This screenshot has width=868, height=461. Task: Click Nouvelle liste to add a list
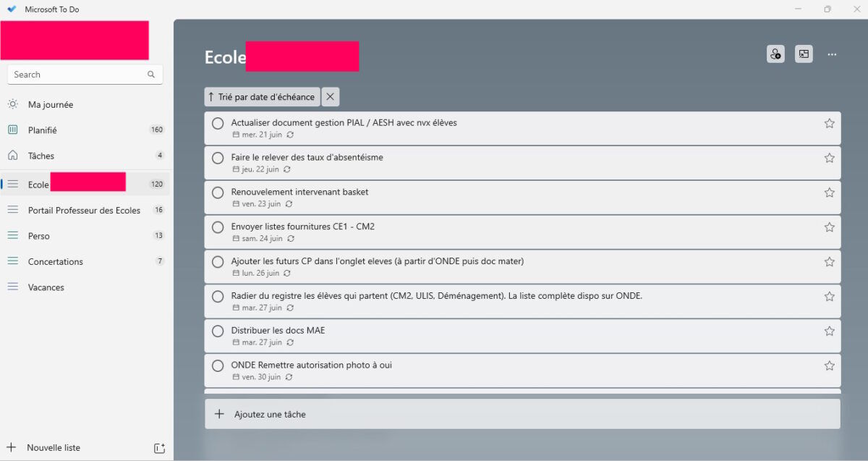pyautogui.click(x=54, y=448)
